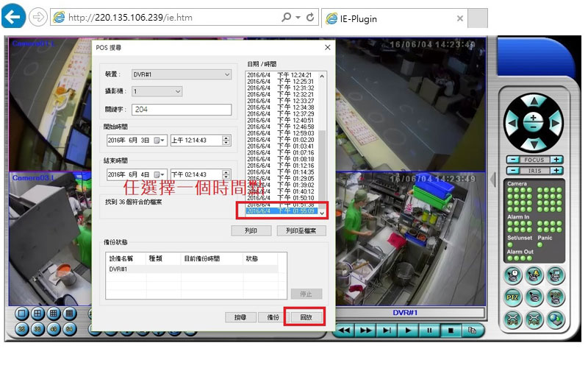The image size is (588, 368).
Task: Select the 49-channel layout button
Action: coord(54,329)
